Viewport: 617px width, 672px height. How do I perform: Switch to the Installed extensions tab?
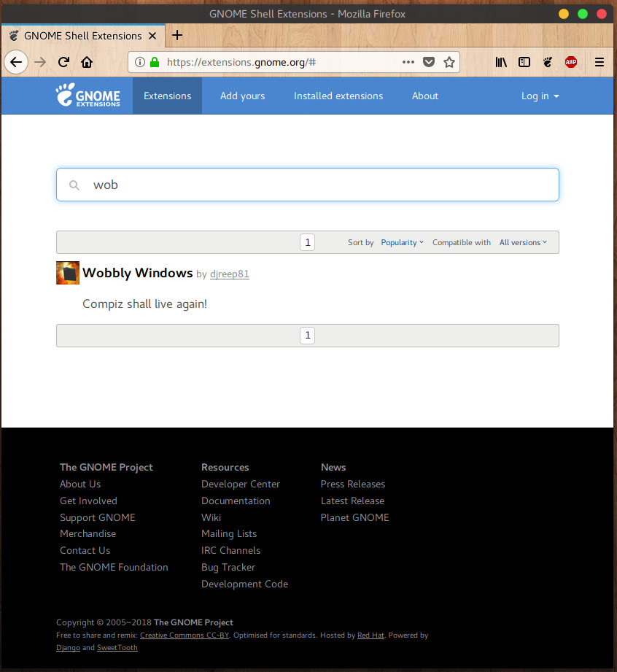(x=338, y=96)
